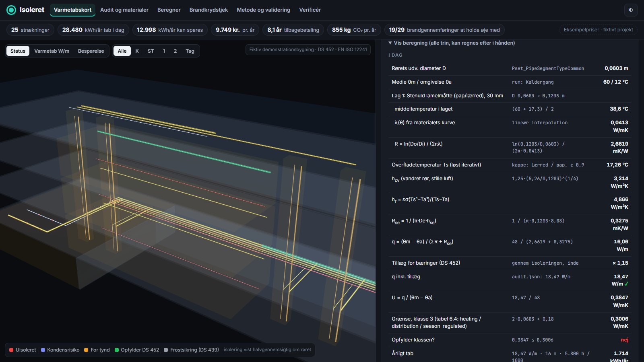
Task: Click the Isoleret logo icon
Action: coord(11,10)
